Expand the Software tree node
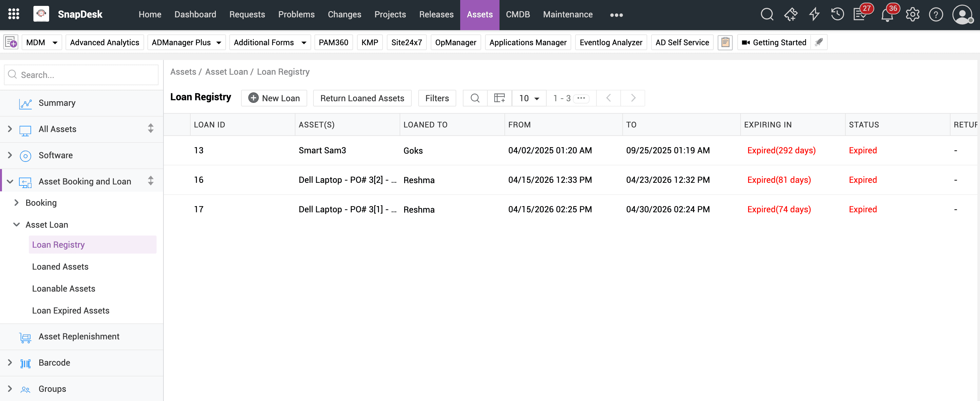 coord(10,155)
